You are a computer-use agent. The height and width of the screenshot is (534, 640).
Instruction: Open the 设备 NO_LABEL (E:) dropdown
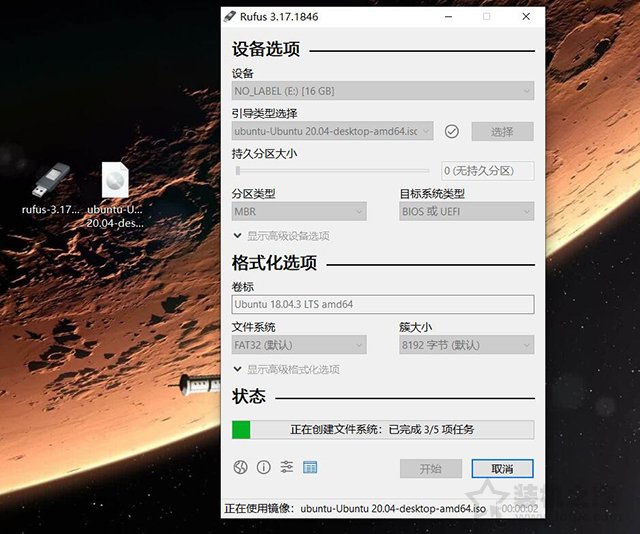(383, 91)
